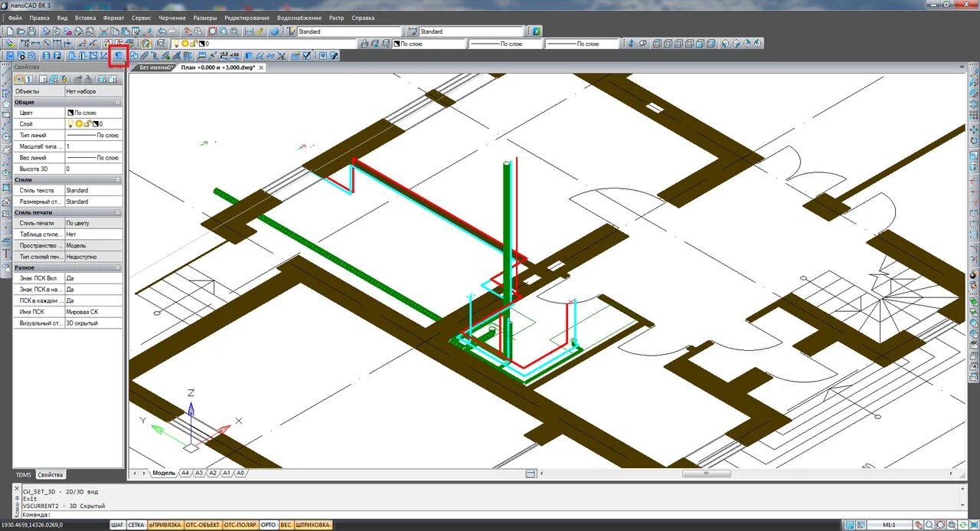Click the sun freeze layer icon in layer toolbar
Image resolution: width=980 pixels, height=531 pixels.
point(186,44)
